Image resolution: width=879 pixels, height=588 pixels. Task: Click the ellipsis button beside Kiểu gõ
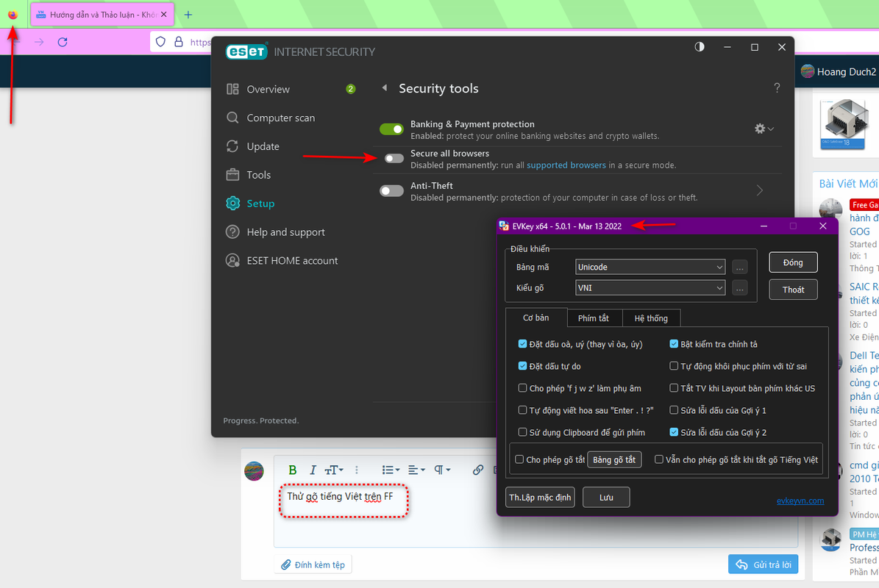point(740,288)
